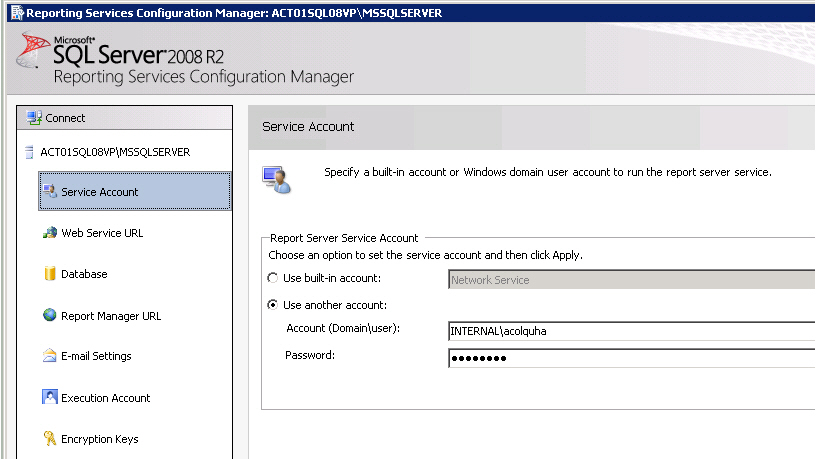Go to the Database settings page

tap(84, 274)
